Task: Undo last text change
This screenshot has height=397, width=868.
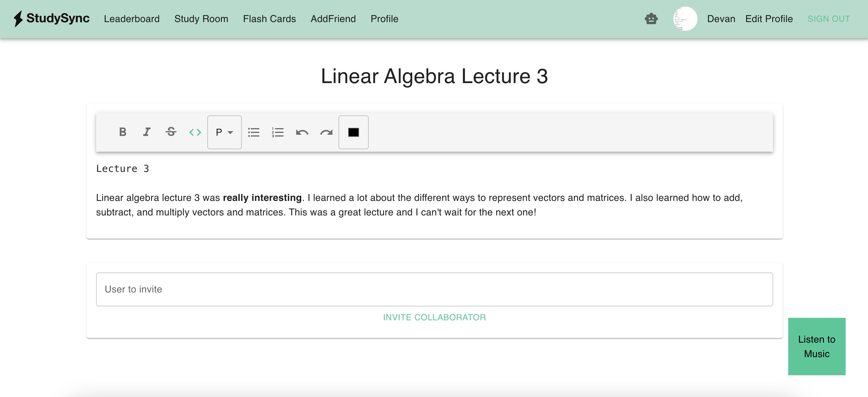Action: pos(303,132)
